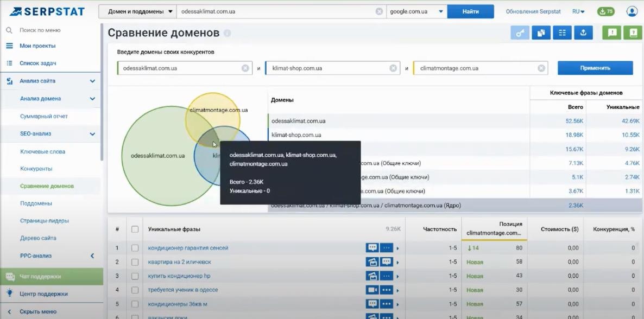Check the box for кондиционеры 36кв м
644x319 pixels.
click(x=135, y=304)
